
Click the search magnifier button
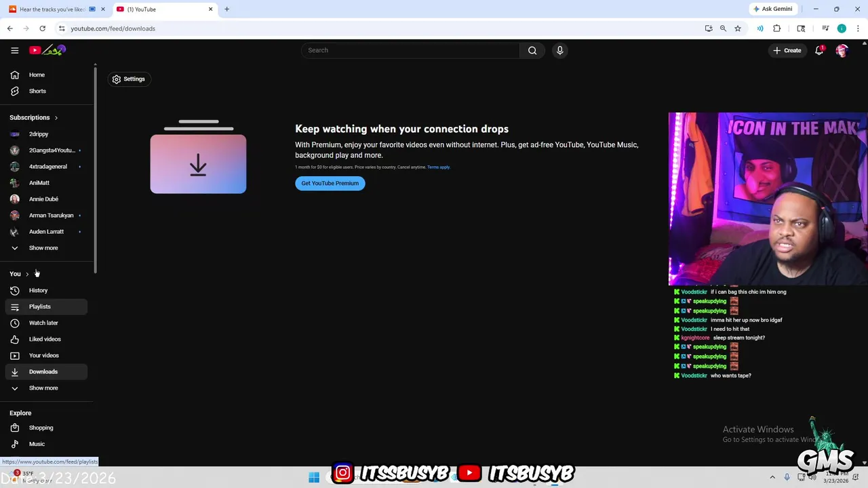532,50
